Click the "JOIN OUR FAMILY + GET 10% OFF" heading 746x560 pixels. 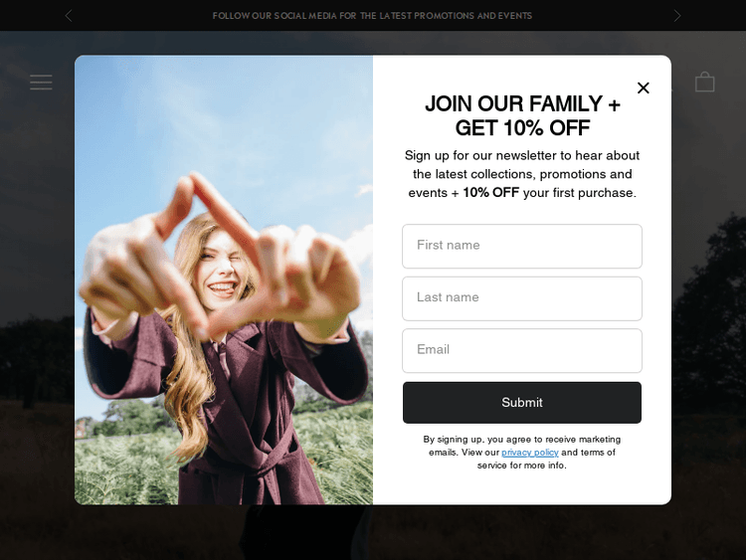tap(522, 115)
